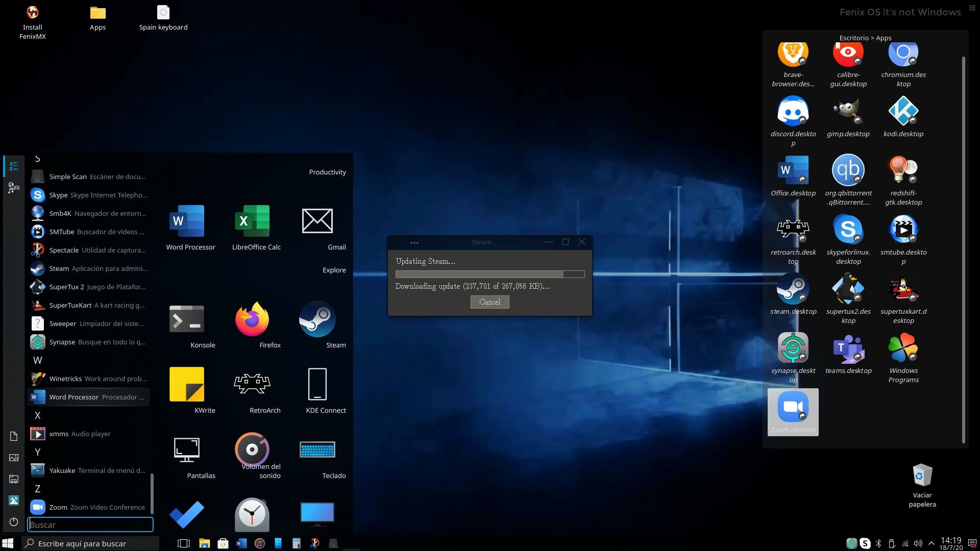Open volume control in system tray
Viewport: 980px width, 551px height.
[918, 543]
